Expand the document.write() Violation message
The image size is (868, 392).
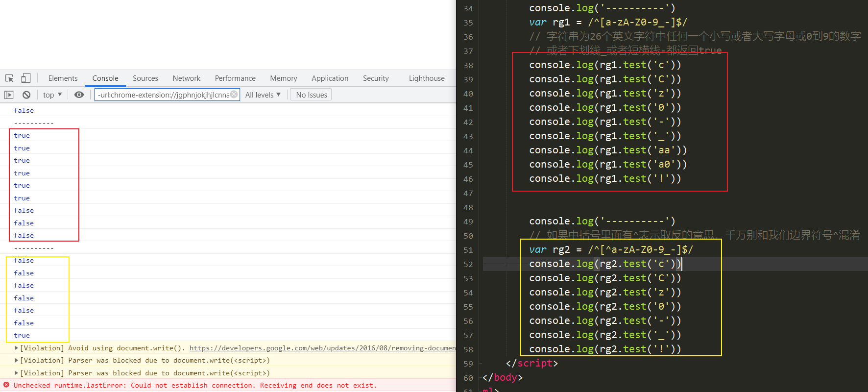tap(17, 348)
